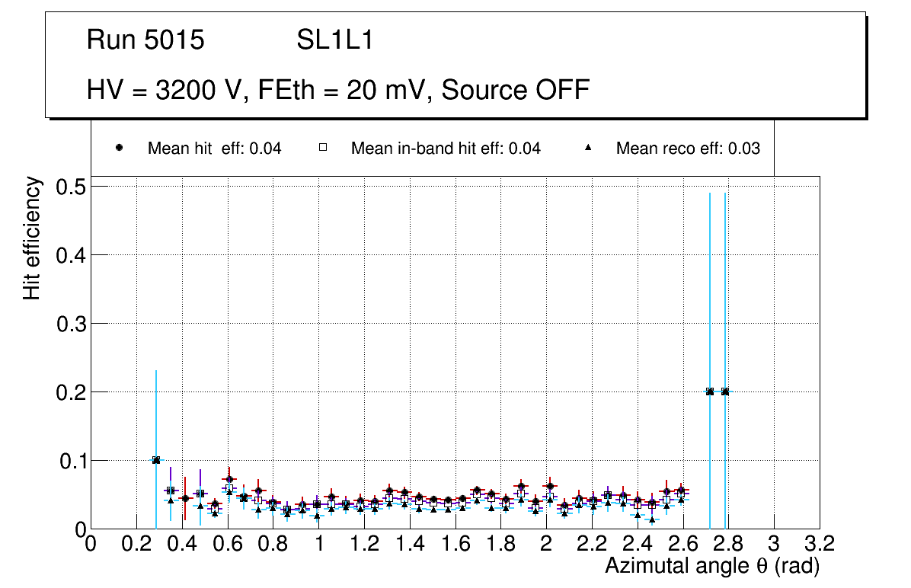Click the y-axis tick label '0.5'

point(72,187)
